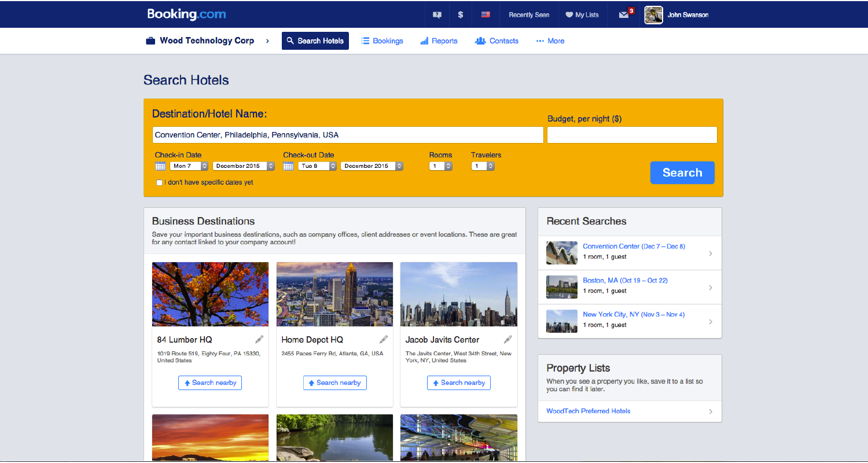Click the Boston recent search thumbnail

pyautogui.click(x=562, y=287)
